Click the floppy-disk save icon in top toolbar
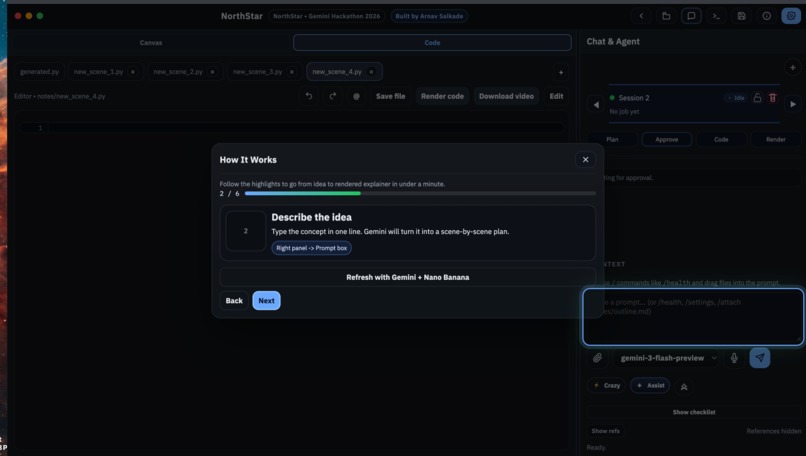This screenshot has width=806, height=456. point(741,16)
